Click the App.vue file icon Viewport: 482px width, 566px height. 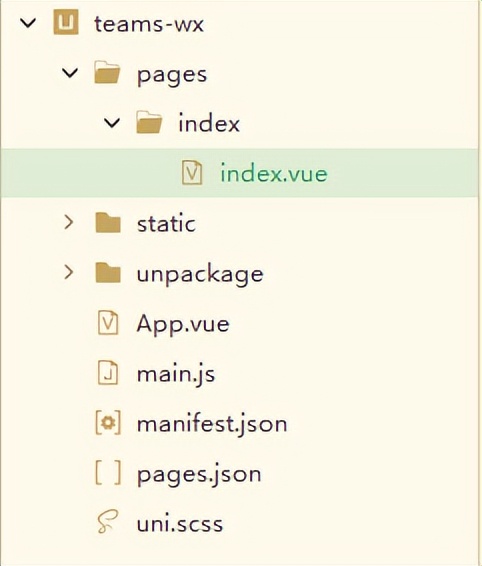coord(108,322)
